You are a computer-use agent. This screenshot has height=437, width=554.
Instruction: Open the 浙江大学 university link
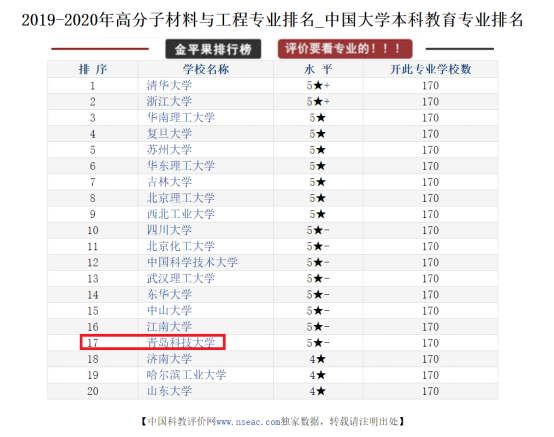pos(169,102)
